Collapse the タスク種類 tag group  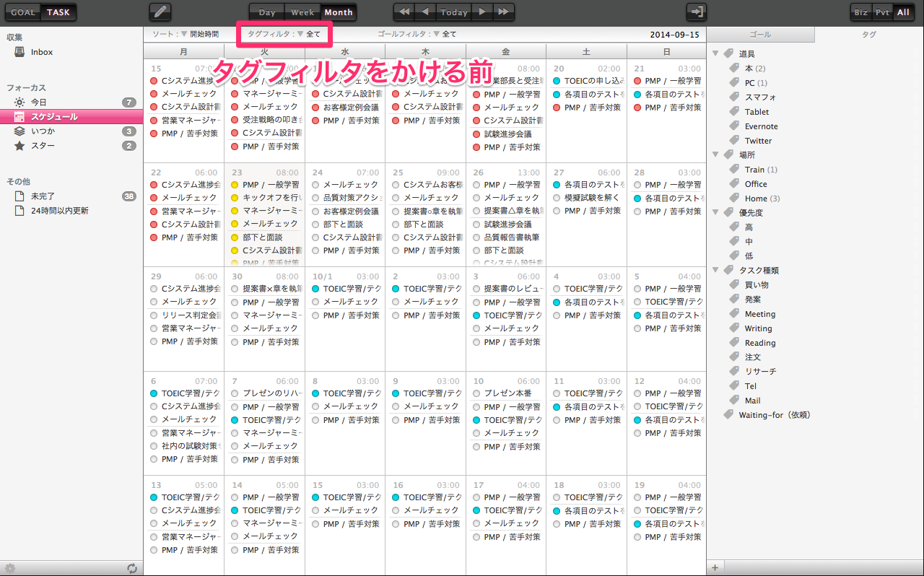pos(715,270)
